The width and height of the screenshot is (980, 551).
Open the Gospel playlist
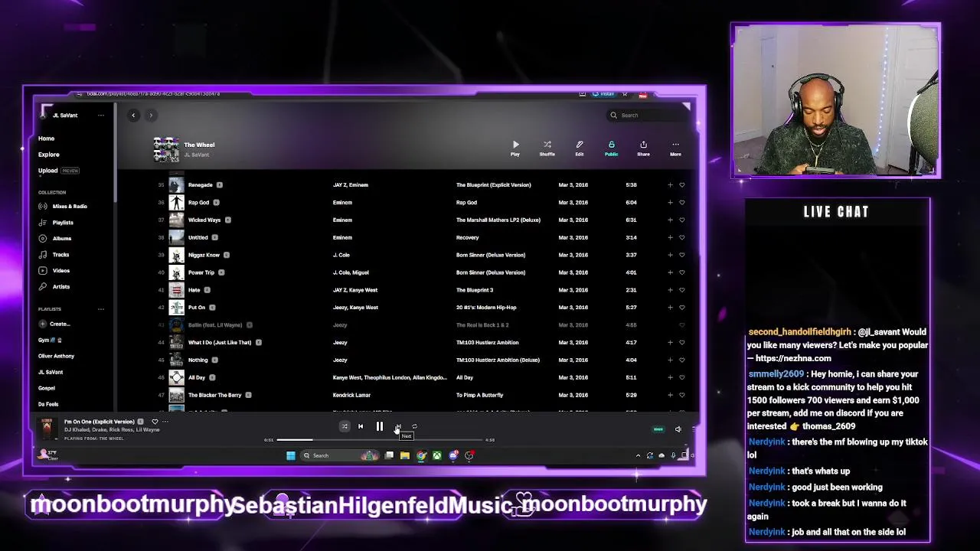pyautogui.click(x=47, y=388)
